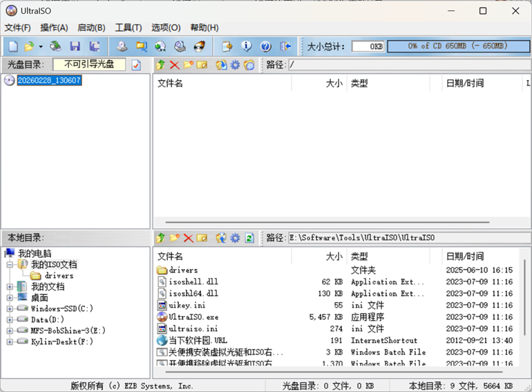This screenshot has width=532, height=392.
Task: Expand the Kylin-Deskt(F:) drive node
Action: pos(10,342)
